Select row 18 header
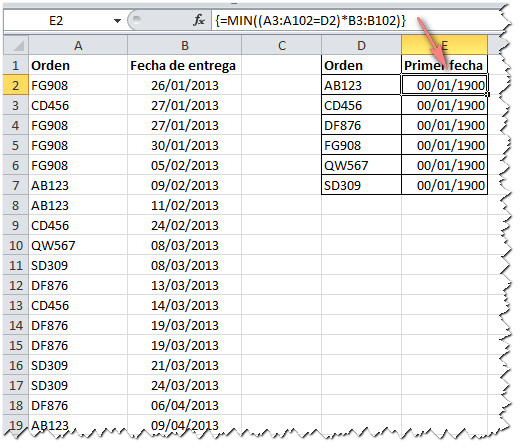Screen dimensions: 521x448 point(16,405)
